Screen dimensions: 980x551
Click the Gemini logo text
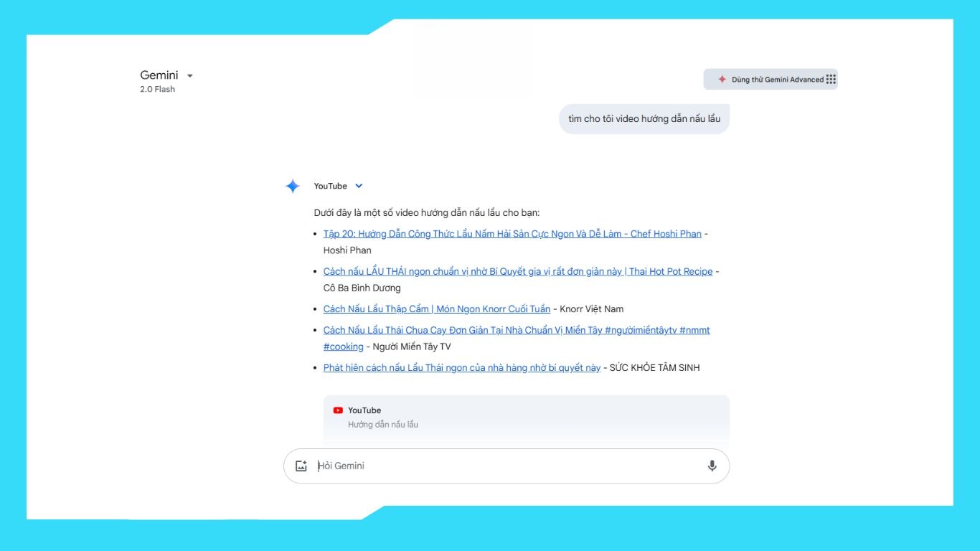point(159,75)
